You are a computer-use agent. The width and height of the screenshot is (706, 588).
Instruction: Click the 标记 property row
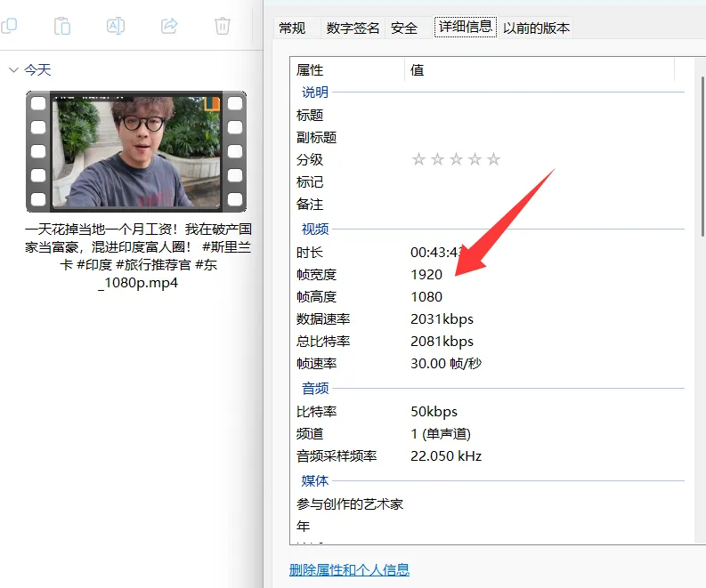pyautogui.click(x=488, y=182)
